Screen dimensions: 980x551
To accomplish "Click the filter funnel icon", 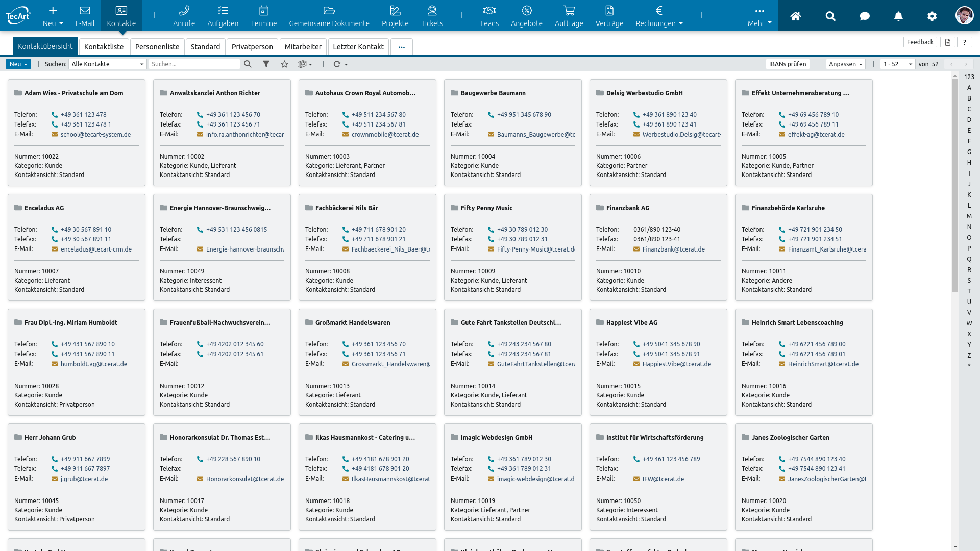I will pyautogui.click(x=266, y=64).
